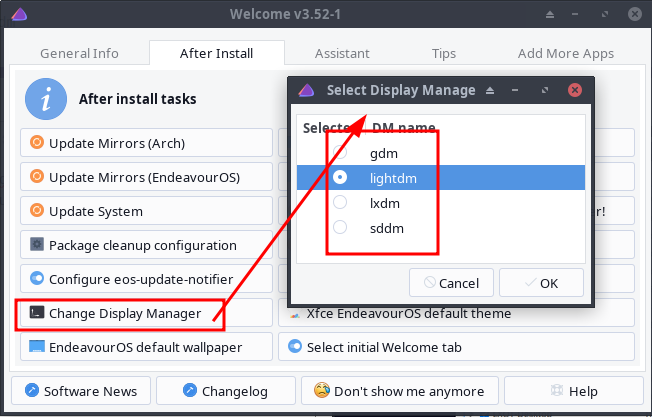Click orange icon beside Update System
This screenshot has height=417, width=652.
[37, 210]
